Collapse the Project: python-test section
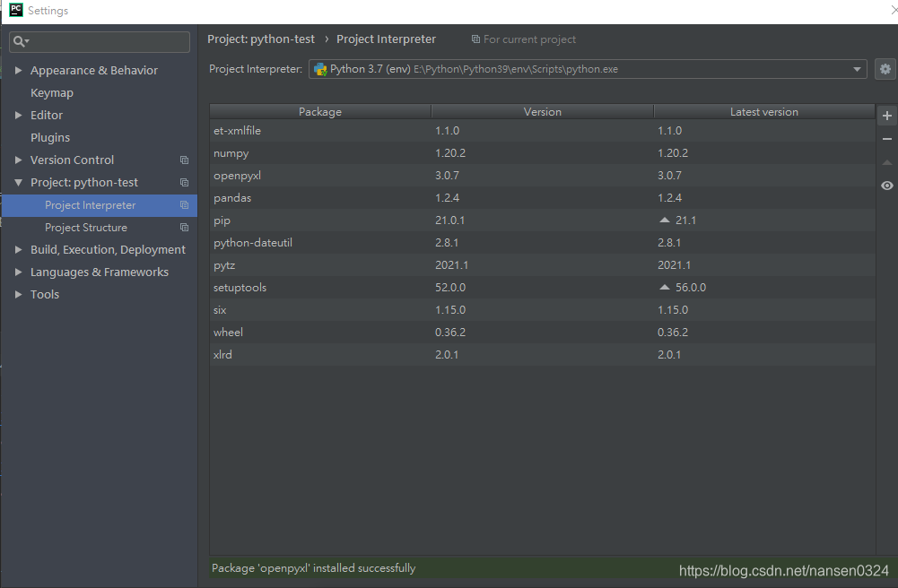This screenshot has height=588, width=898. [x=18, y=183]
